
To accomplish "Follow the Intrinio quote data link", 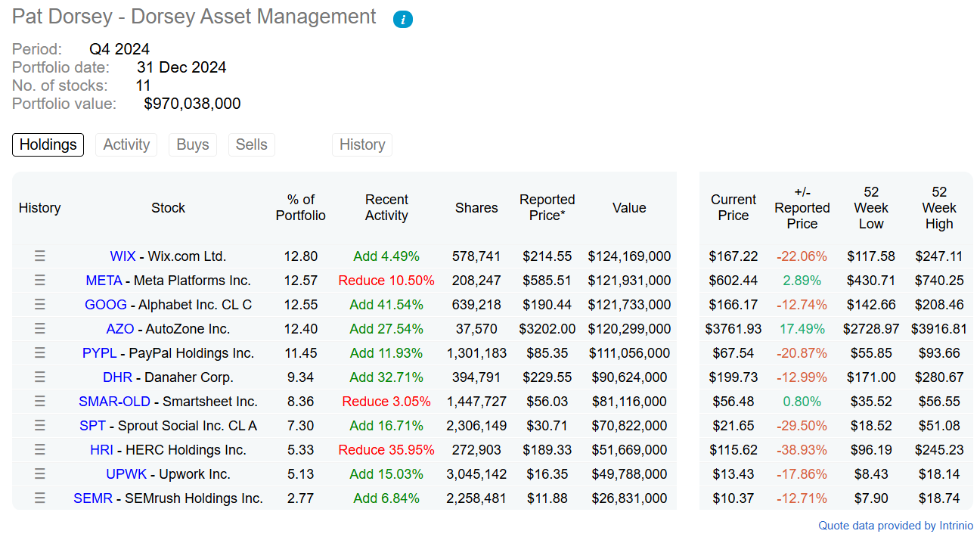I will coord(896,526).
